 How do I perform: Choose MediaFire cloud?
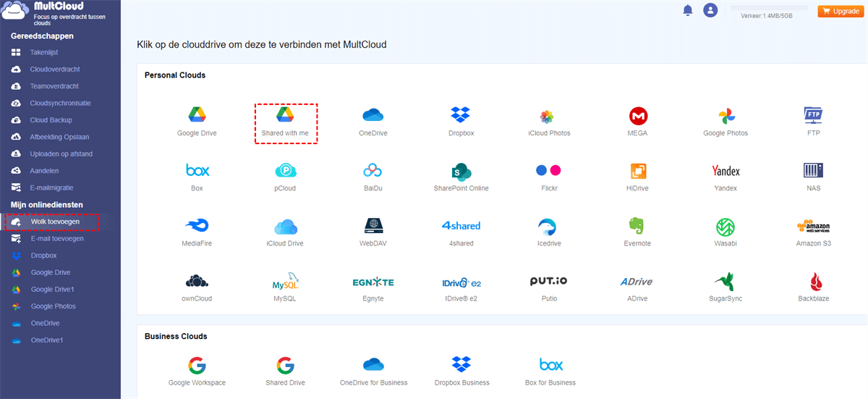click(197, 232)
